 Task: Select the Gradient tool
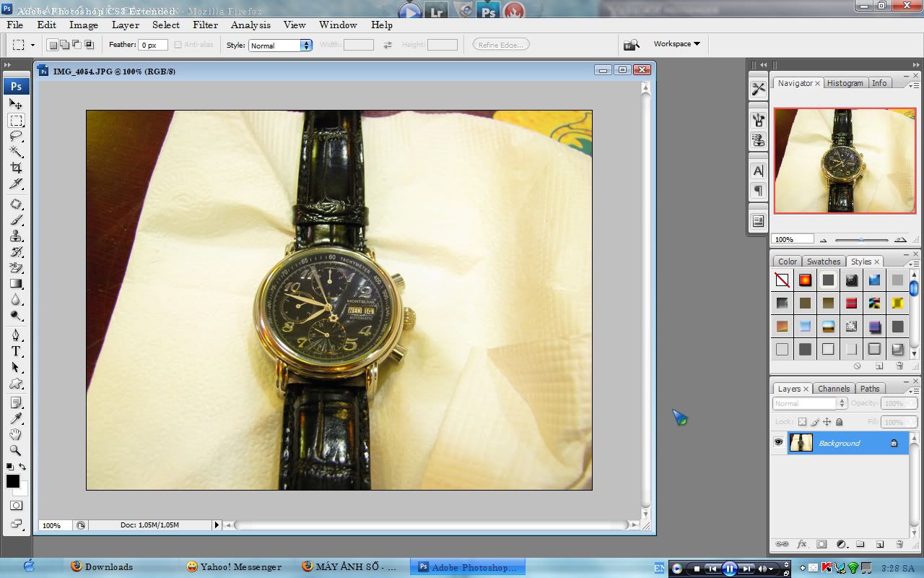coord(16,284)
